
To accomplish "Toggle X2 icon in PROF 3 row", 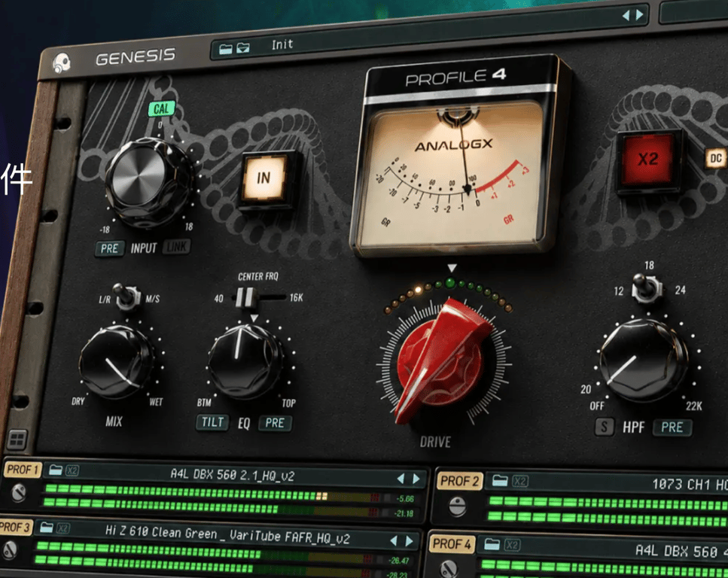I will coord(63,528).
